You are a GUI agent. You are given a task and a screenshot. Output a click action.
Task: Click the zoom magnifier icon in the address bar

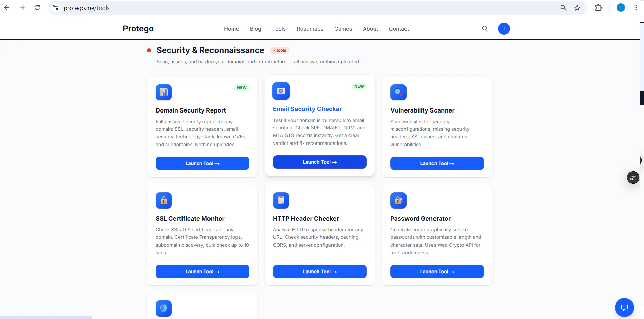tap(563, 8)
